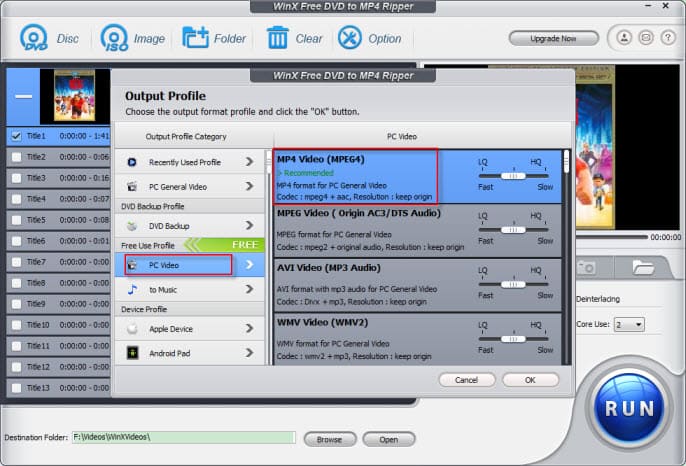The height and width of the screenshot is (466, 686).
Task: Check the Title2 checkbox
Action: click(16, 157)
